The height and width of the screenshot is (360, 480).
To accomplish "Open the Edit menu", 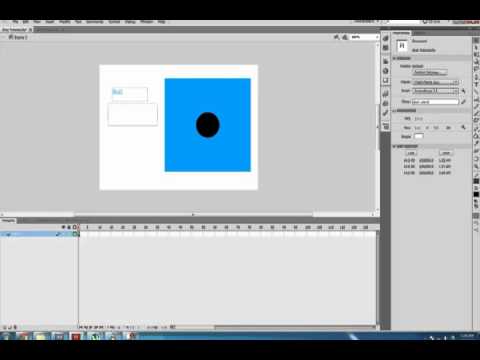I will point(26,22).
